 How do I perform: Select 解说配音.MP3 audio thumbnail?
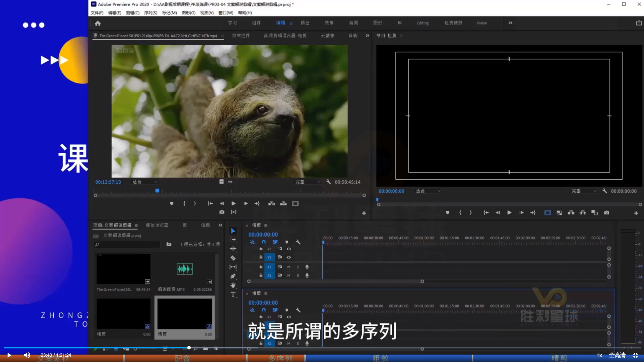[184, 269]
